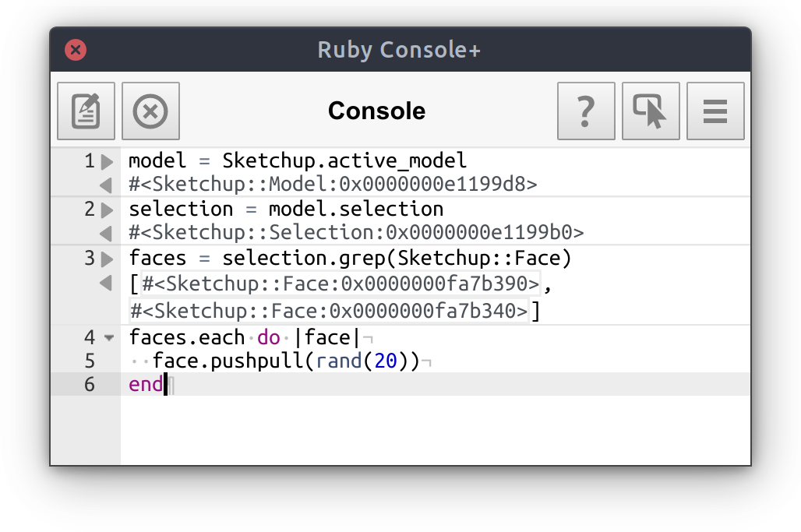Open the hamburger menu

[715, 111]
